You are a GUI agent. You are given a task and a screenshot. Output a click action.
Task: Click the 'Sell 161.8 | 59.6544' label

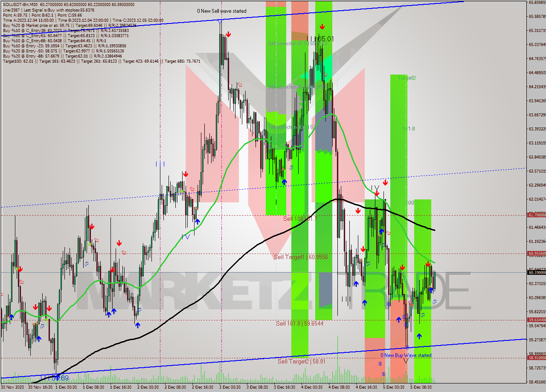[x=299, y=323]
